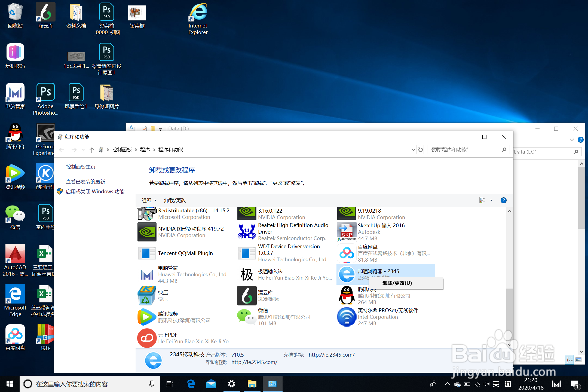
Task: Click microphone icon in taskbar search
Action: (152, 384)
